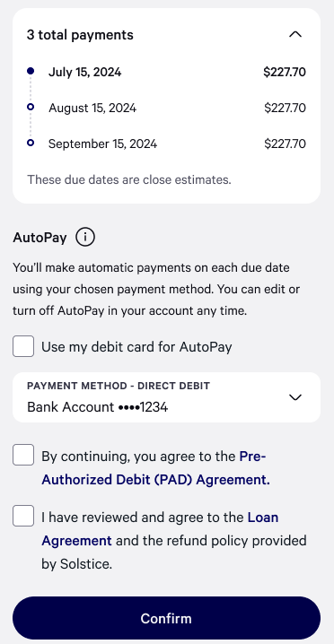Click the due dates estimate note
Screen dimensions: 334x644
129,180
